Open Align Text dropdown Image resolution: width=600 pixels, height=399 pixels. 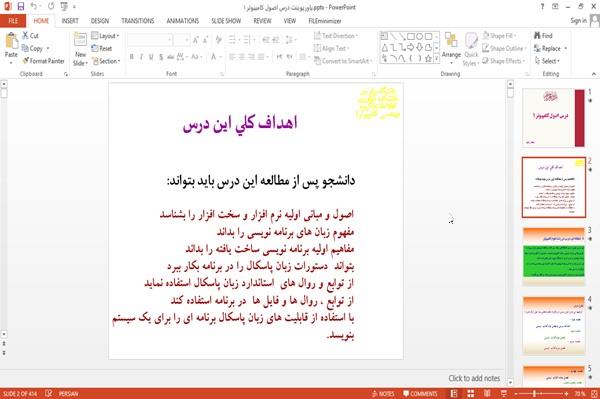[331, 48]
